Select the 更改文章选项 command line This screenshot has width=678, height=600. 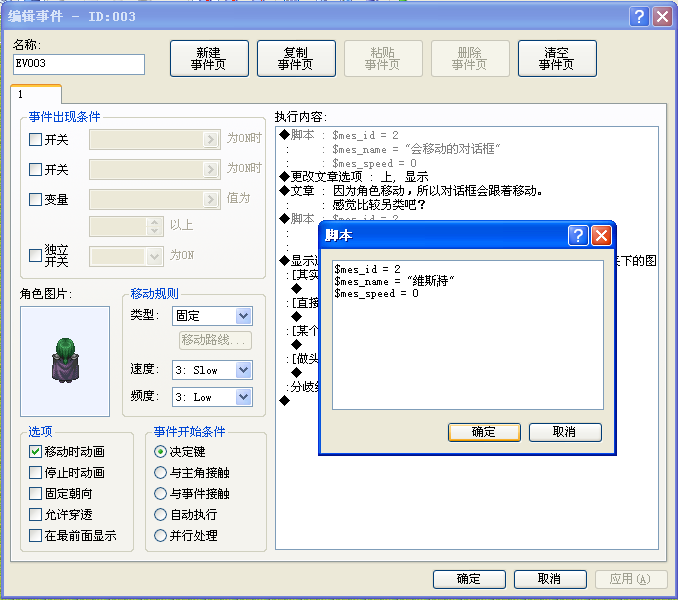pos(354,177)
